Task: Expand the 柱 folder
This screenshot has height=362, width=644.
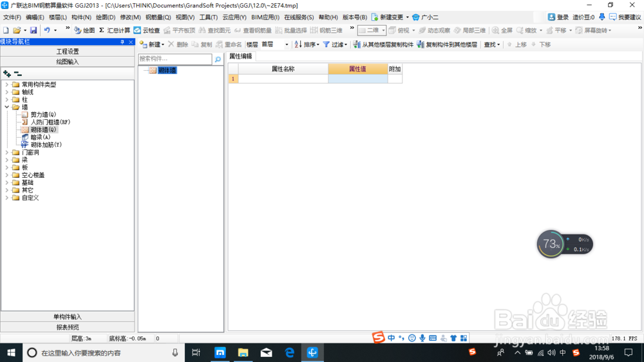Action: point(6,99)
